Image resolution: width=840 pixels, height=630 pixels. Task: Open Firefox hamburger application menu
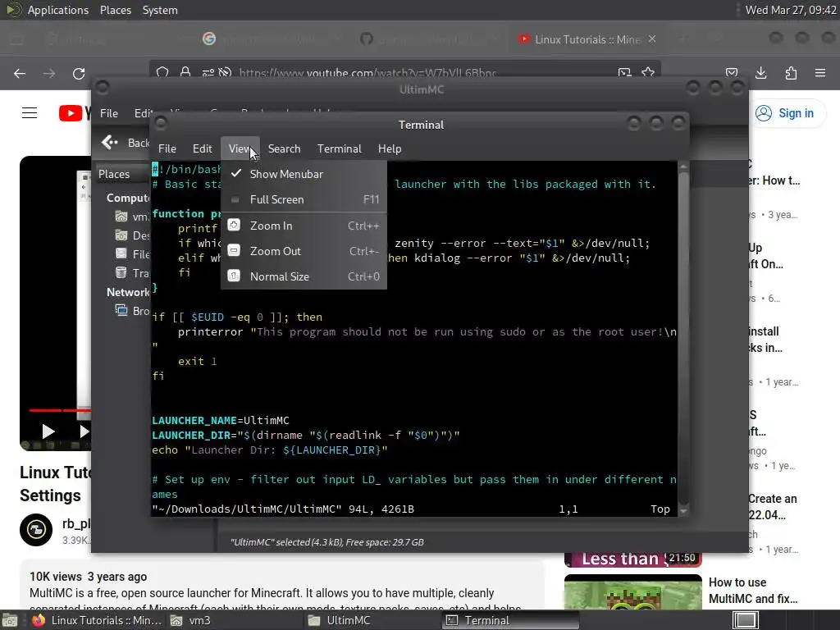pos(820,73)
